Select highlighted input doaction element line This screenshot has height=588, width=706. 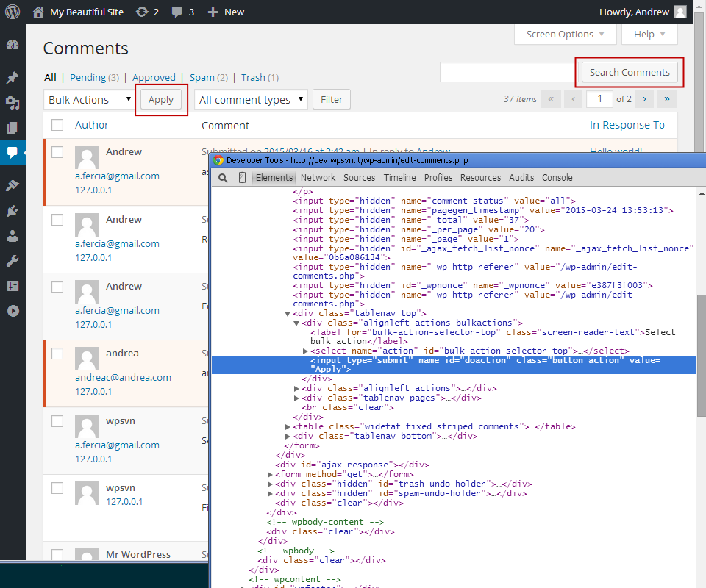click(454, 365)
